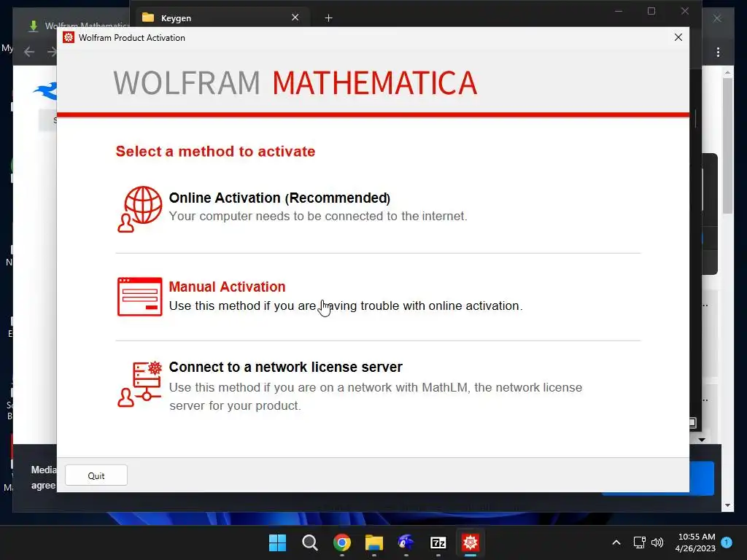This screenshot has height=560, width=747.
Task: Open Windows Search from the taskbar
Action: [309, 542]
